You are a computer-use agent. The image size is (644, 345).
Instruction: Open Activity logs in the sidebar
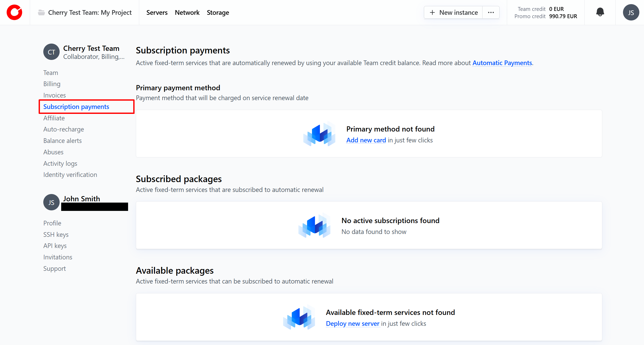coord(60,163)
